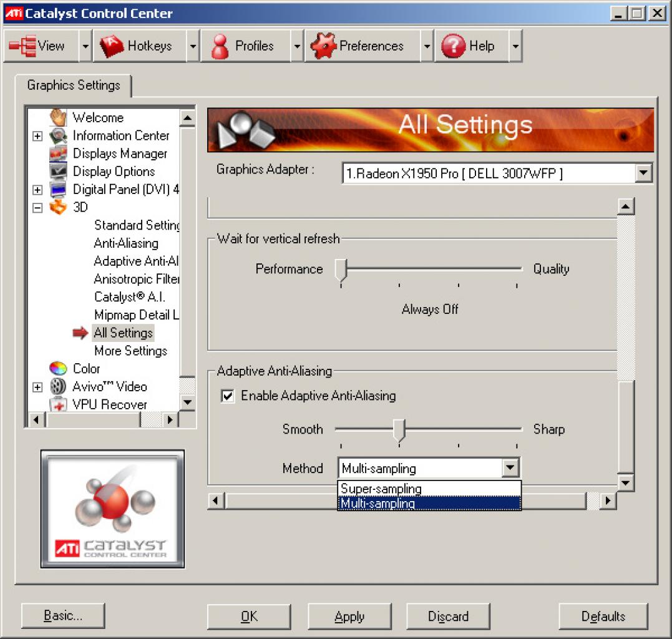The image size is (672, 639).
Task: Select All Settings in the tree
Action: click(x=123, y=333)
